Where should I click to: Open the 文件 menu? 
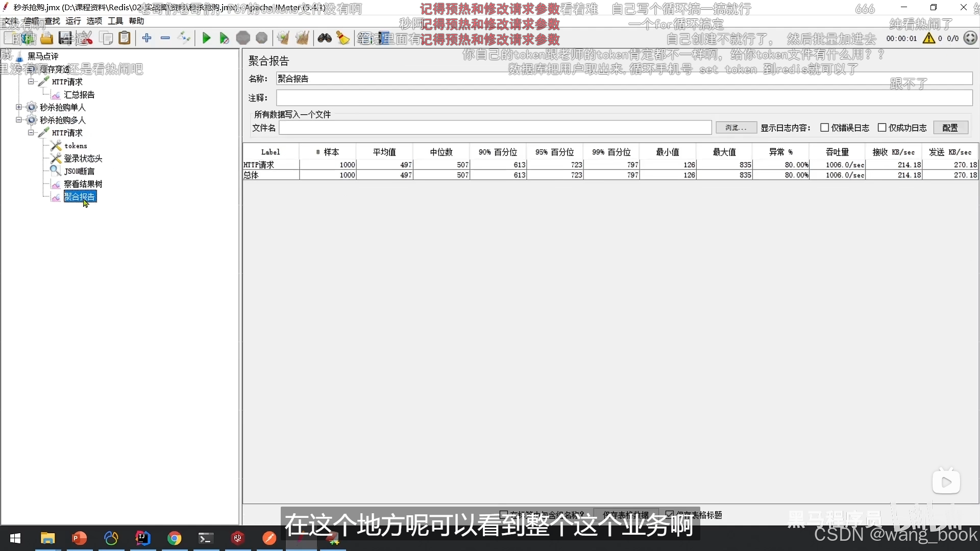click(10, 21)
